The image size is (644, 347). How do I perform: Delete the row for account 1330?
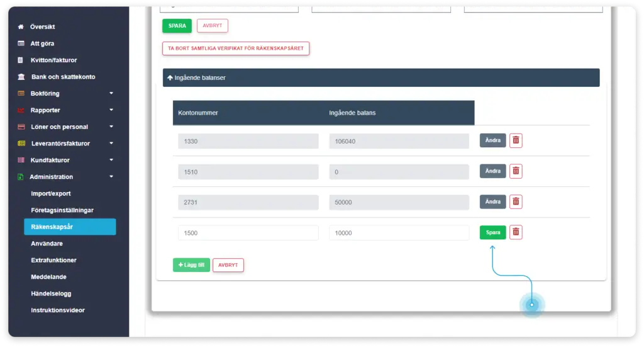[x=516, y=140]
